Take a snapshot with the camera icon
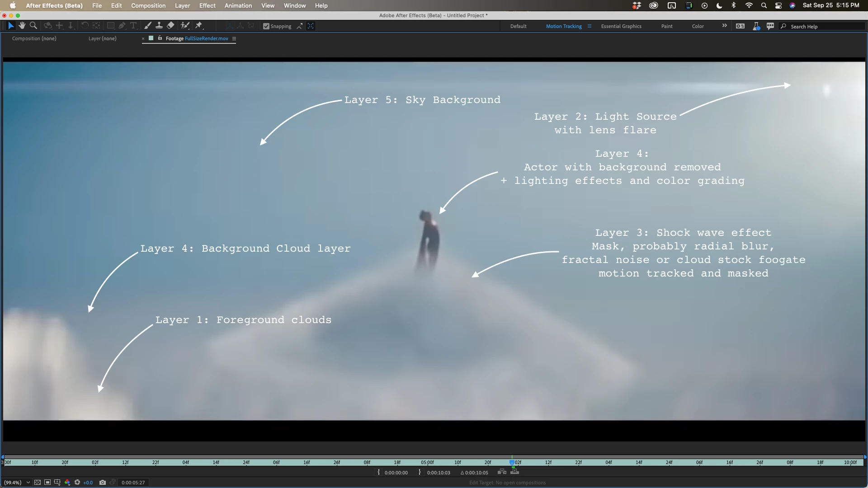Image resolution: width=868 pixels, height=488 pixels. pos(103,483)
